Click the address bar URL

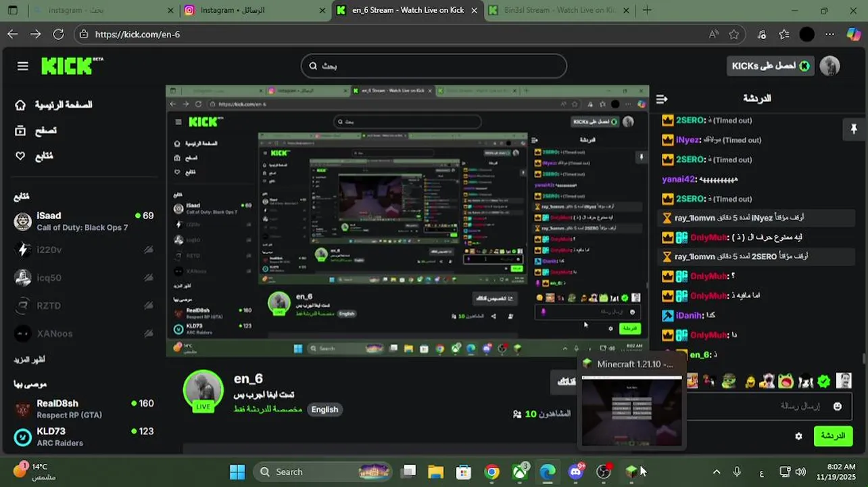(x=137, y=34)
